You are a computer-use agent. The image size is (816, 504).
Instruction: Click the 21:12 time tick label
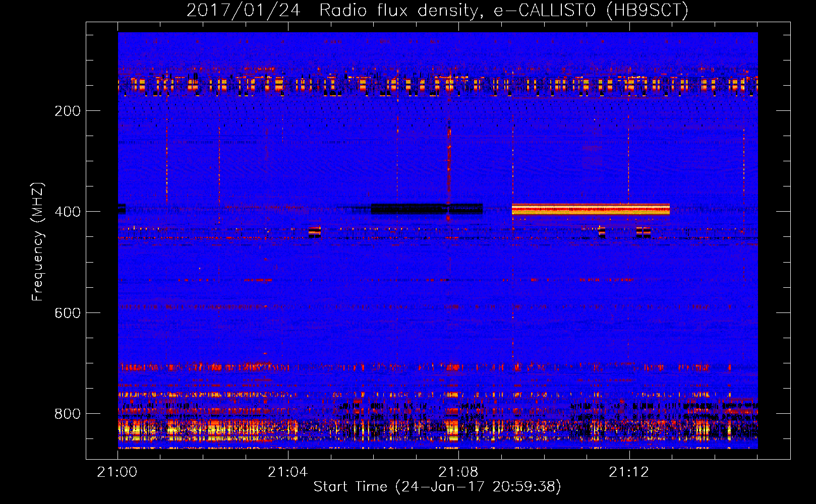(629, 472)
